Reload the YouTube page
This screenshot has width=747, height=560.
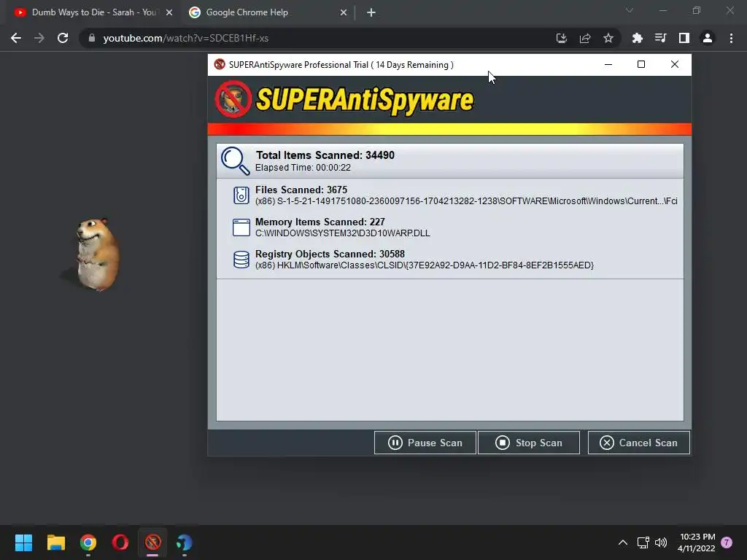[63, 38]
